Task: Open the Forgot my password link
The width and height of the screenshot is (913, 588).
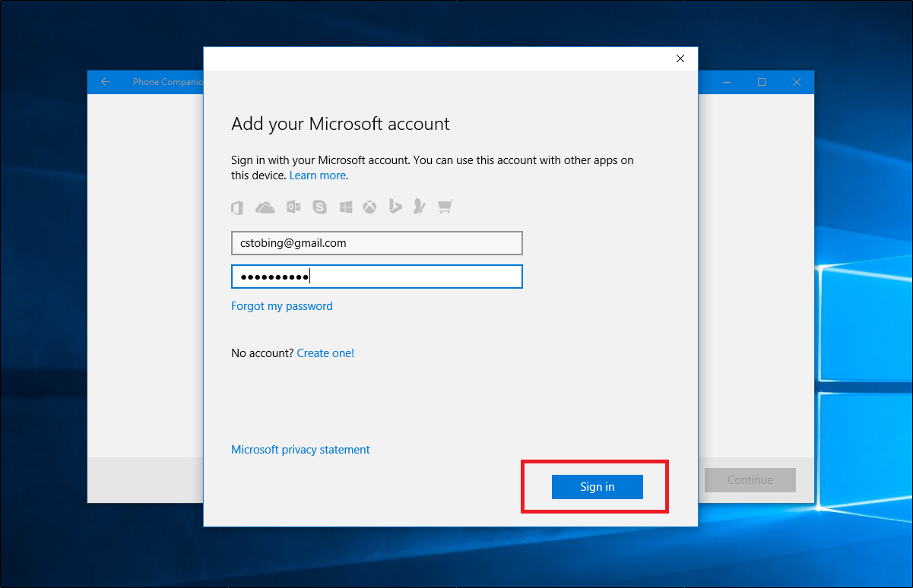Action: pyautogui.click(x=282, y=306)
